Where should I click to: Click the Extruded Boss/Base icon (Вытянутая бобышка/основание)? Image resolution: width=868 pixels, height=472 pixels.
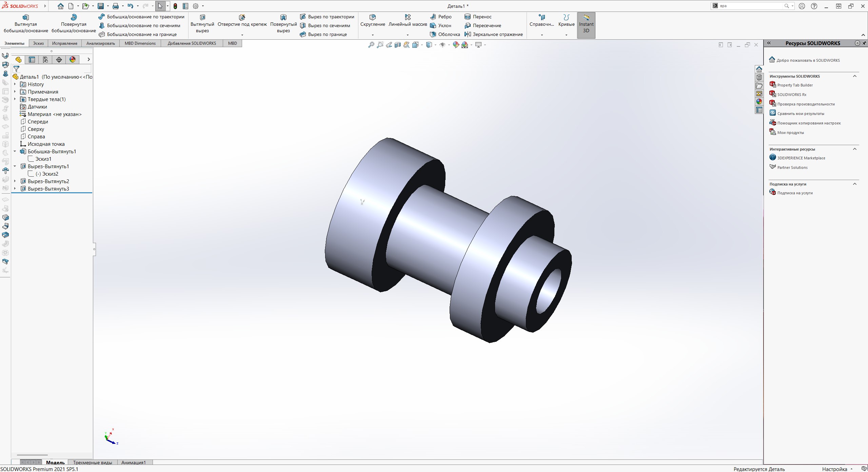coord(26,17)
